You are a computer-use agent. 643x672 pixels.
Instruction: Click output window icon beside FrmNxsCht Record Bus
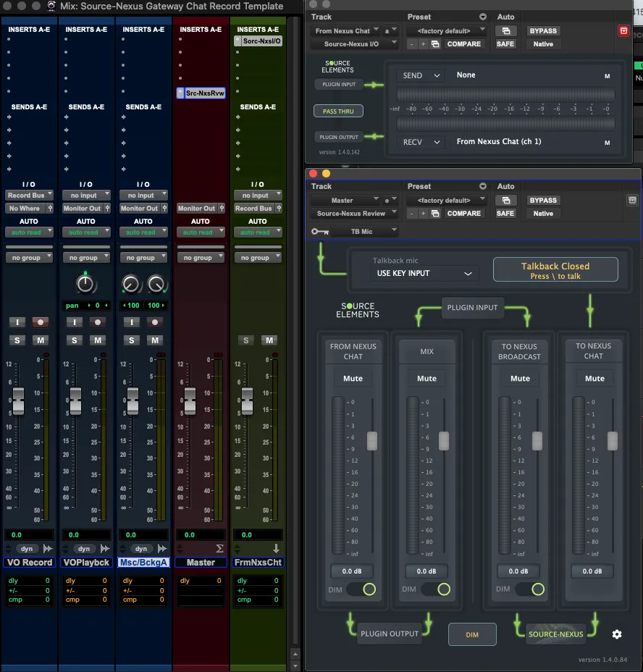pyautogui.click(x=279, y=209)
